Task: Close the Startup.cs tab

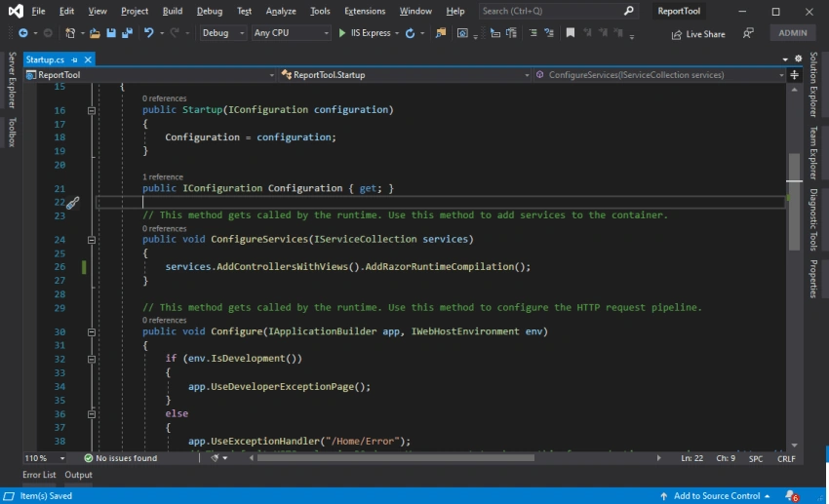Action: (89, 59)
